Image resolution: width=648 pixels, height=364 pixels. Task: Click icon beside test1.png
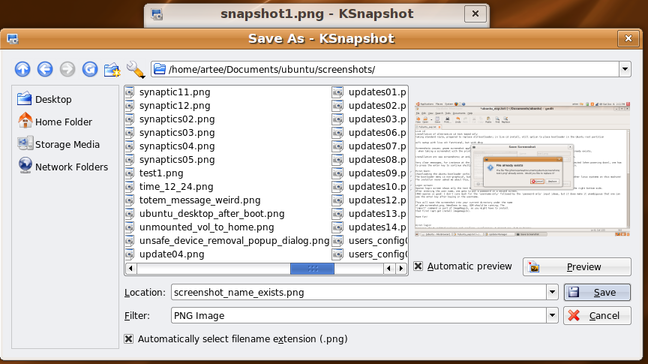[130, 173]
